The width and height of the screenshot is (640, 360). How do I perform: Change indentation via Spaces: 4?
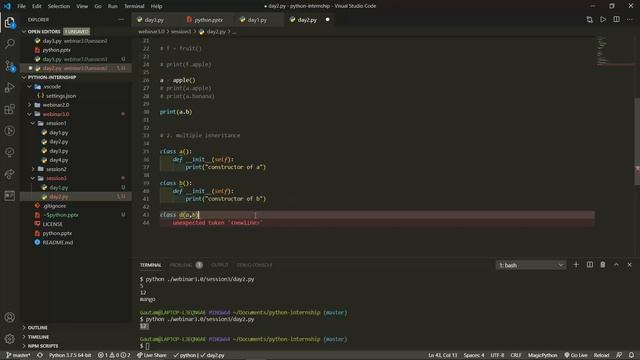474,355
